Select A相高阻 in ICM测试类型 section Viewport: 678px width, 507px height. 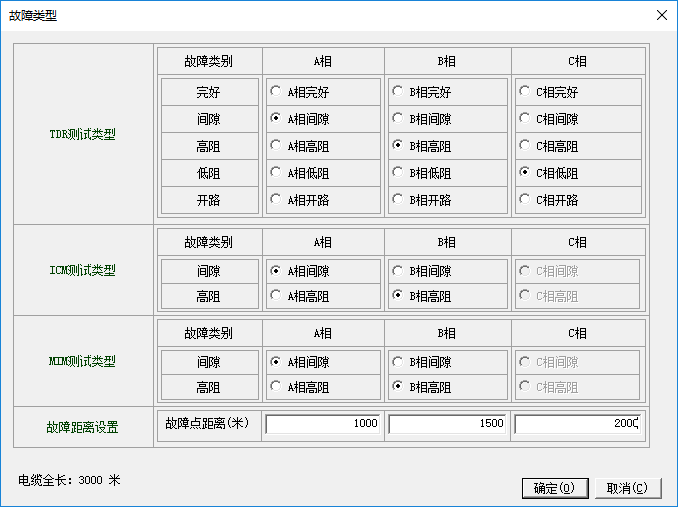tap(275, 296)
